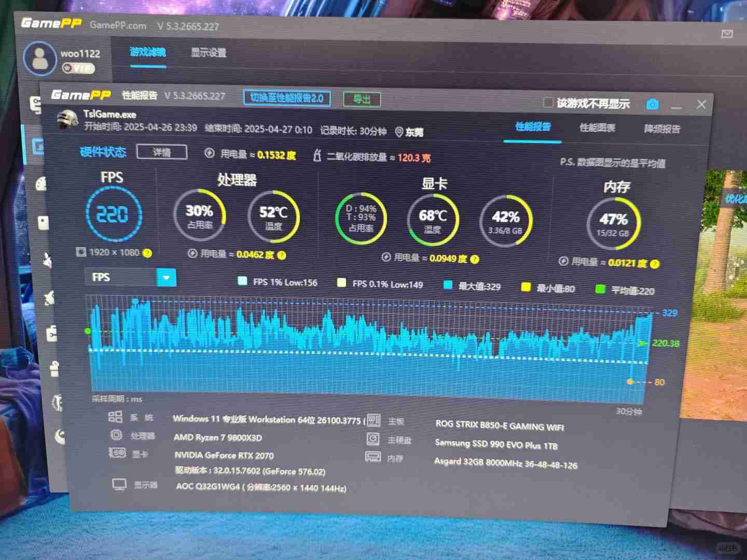
Task: Click the 驱动版本 32.0.15.7602 driver text
Action: coord(250,471)
